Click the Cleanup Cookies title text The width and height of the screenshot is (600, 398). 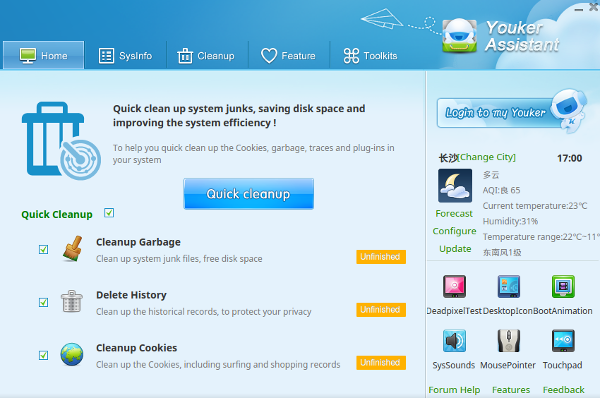[137, 347]
